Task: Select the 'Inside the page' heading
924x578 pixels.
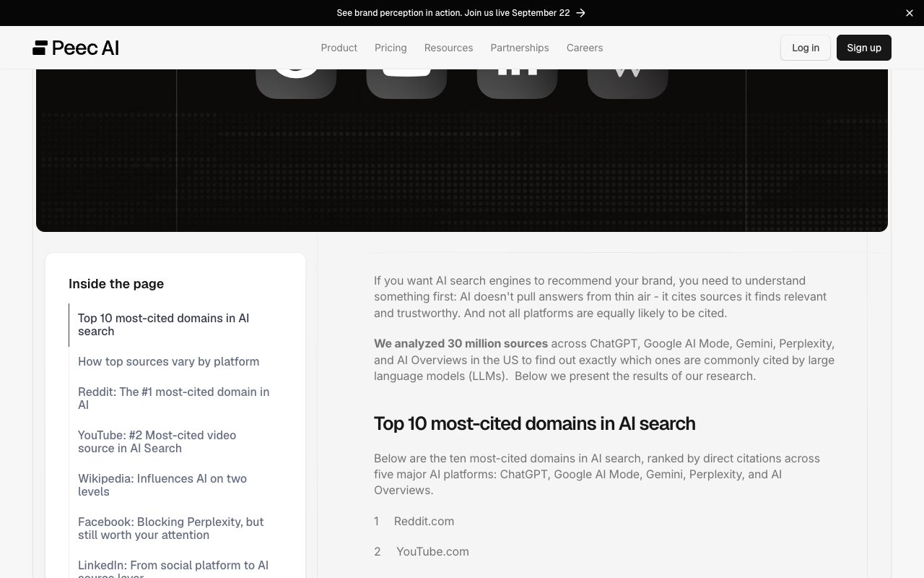Action: click(116, 284)
